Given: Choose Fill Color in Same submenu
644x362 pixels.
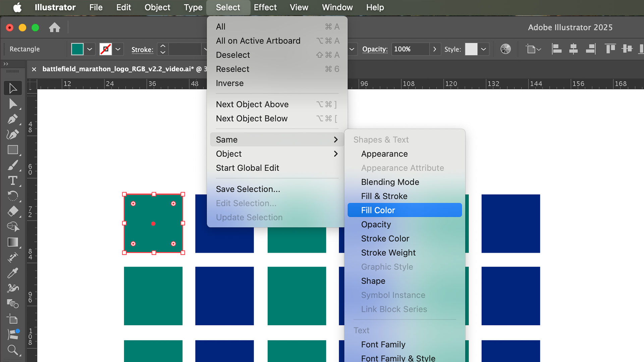Looking at the screenshot, I should pos(405,210).
